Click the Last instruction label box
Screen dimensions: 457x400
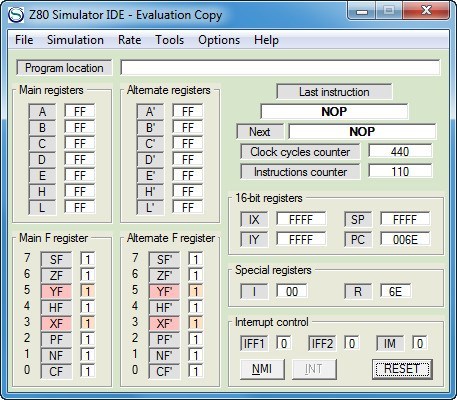click(x=334, y=92)
